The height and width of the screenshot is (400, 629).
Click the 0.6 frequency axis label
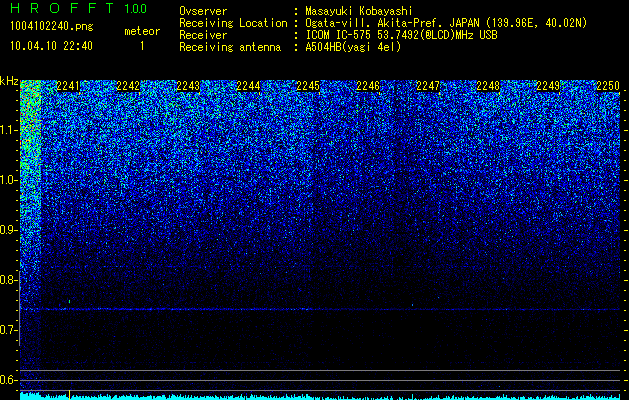8,380
